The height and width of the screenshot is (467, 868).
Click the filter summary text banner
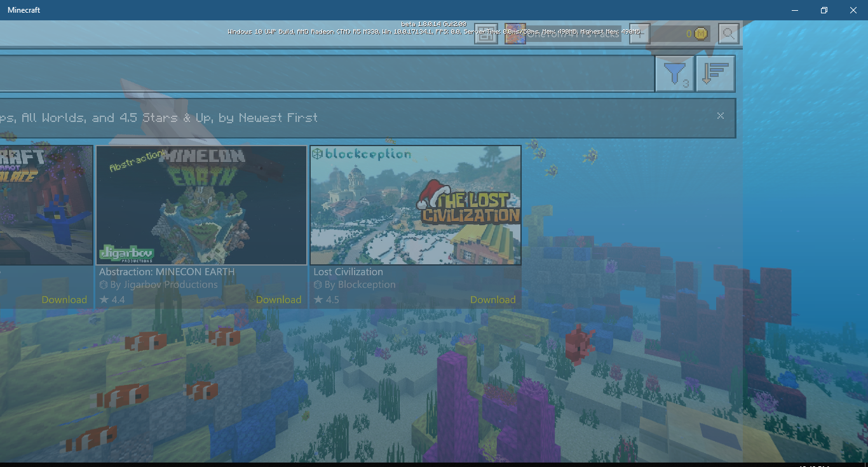tap(368, 118)
